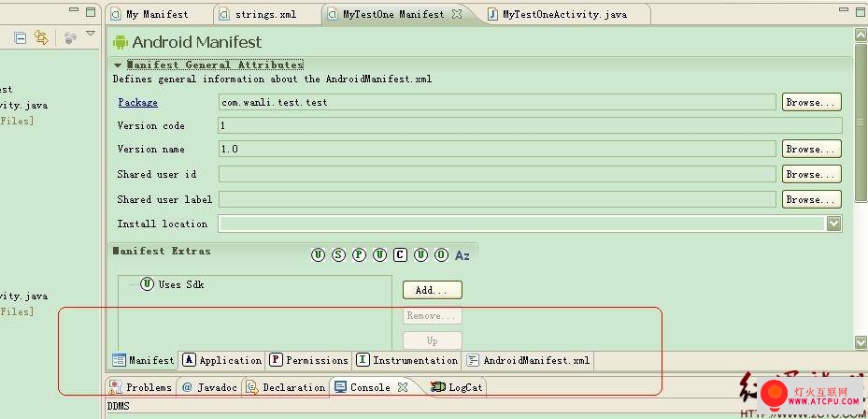Screen dimensions: 868x419
Task: Browse for Shared user label
Action: click(x=812, y=199)
